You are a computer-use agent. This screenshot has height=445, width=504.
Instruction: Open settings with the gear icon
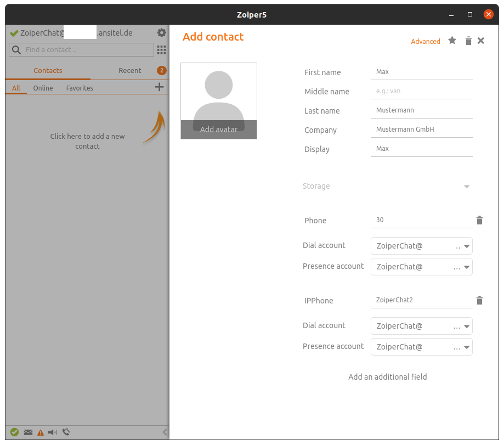point(161,33)
